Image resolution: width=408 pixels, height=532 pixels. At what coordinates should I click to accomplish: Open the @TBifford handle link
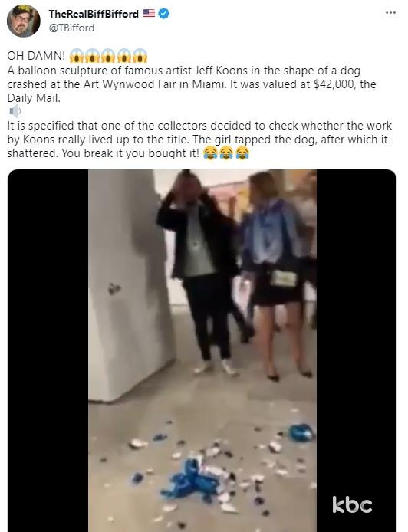[71, 28]
